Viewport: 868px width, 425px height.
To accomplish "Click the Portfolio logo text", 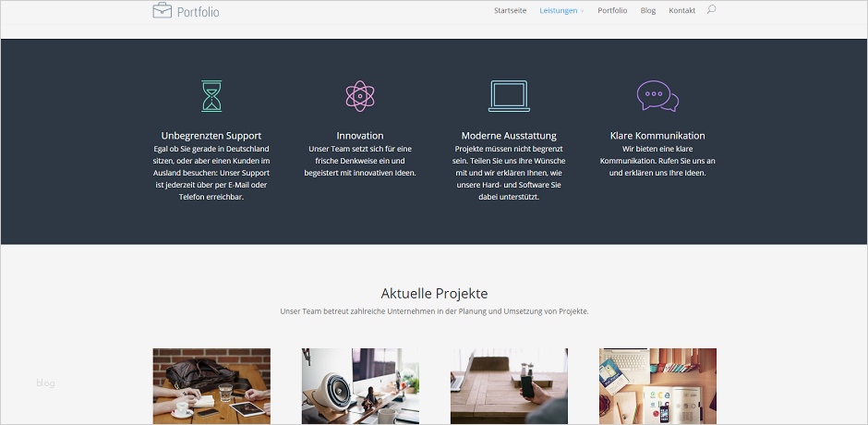I will tap(199, 12).
